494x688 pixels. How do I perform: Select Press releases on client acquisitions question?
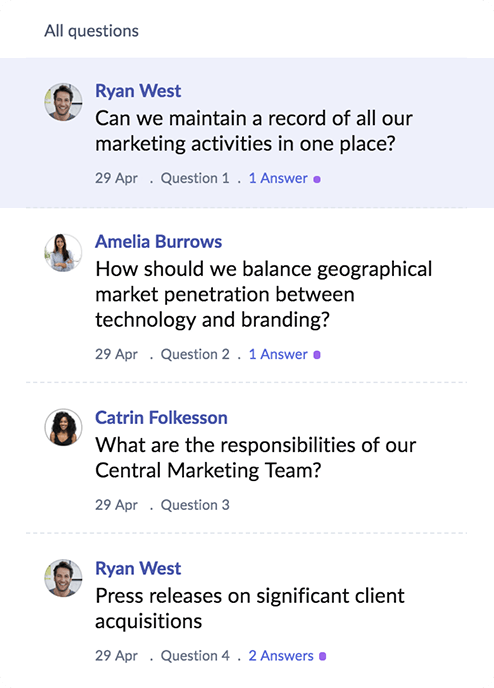250,608
